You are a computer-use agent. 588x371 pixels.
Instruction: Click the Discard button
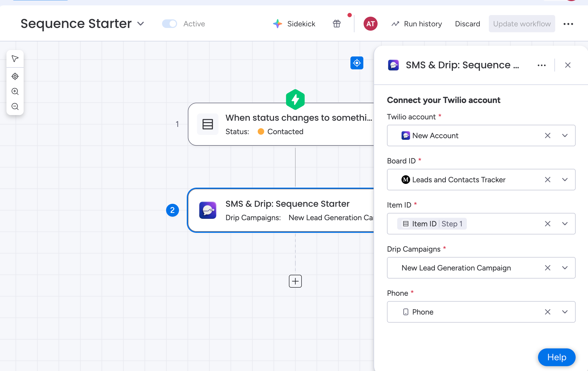click(467, 24)
